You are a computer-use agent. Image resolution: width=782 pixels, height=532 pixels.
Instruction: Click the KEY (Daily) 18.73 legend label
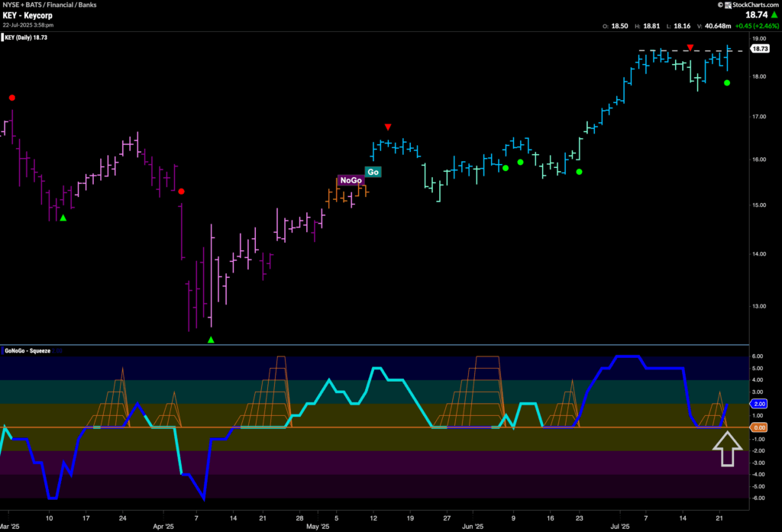tap(27, 37)
